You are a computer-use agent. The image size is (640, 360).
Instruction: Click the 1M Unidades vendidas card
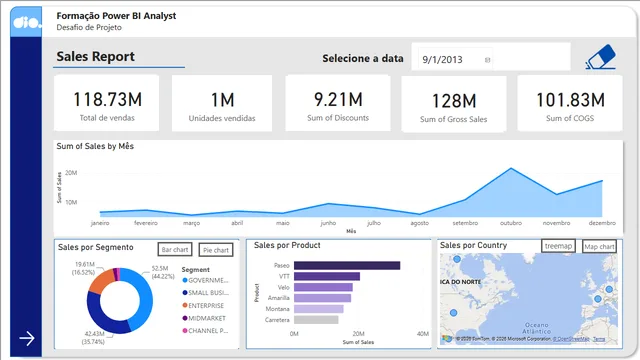222,103
